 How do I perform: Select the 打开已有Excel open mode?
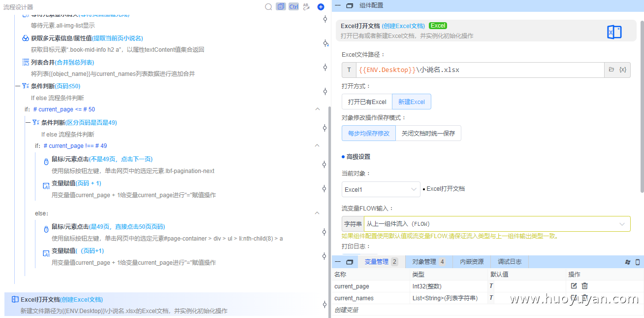pos(367,102)
